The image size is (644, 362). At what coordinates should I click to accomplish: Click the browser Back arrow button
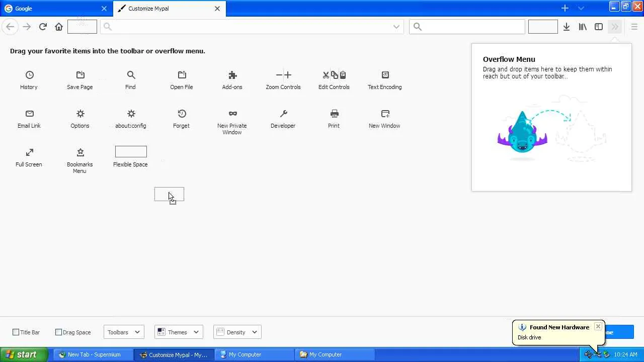10,27
